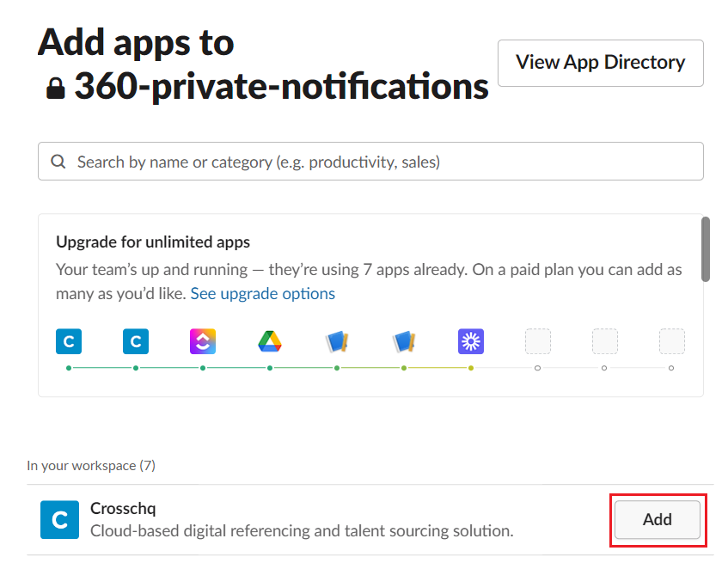Click the hollow progress dot under last empty slot
Viewport: 728px width, 563px height.
pos(671,368)
